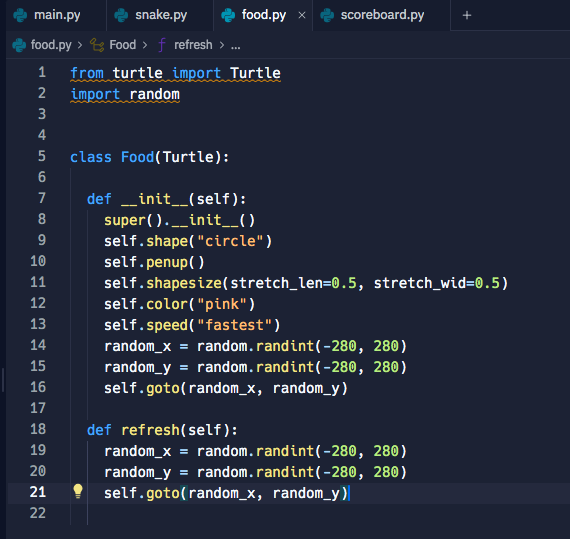
Task: Click Food class in breadcrumb
Action: click(x=123, y=45)
